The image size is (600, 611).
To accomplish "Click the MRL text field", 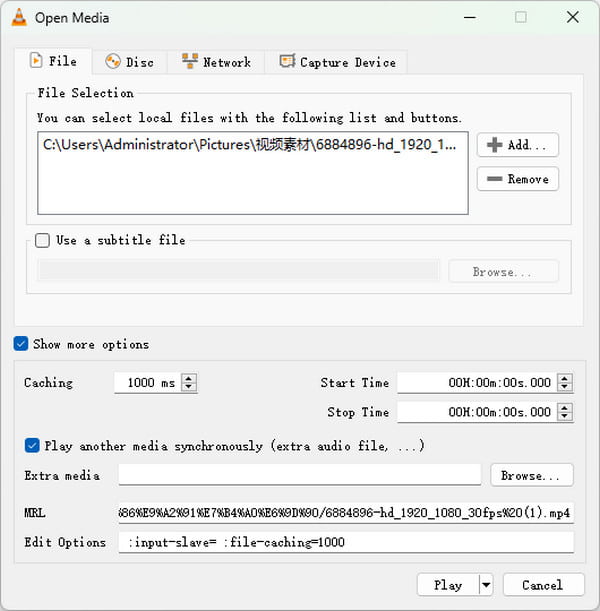I will point(346,512).
